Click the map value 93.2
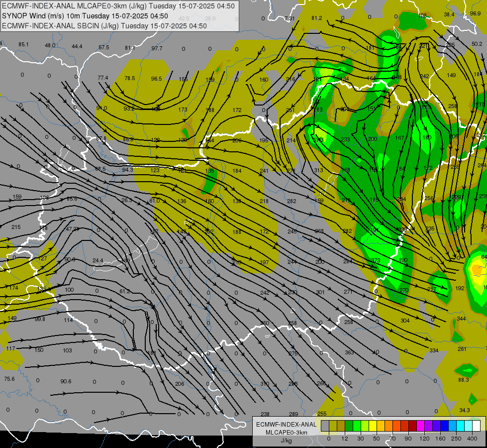 129,109
